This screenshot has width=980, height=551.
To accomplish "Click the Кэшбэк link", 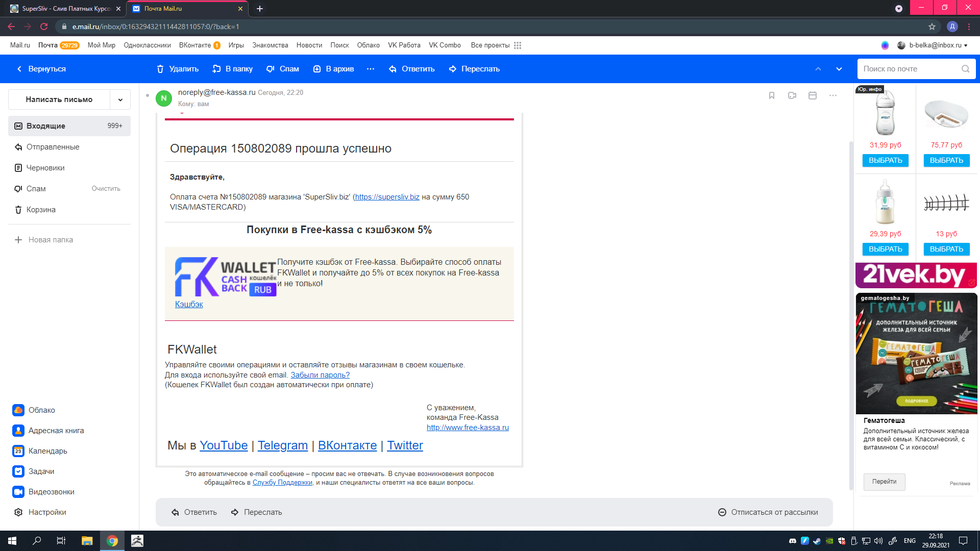I will [189, 304].
